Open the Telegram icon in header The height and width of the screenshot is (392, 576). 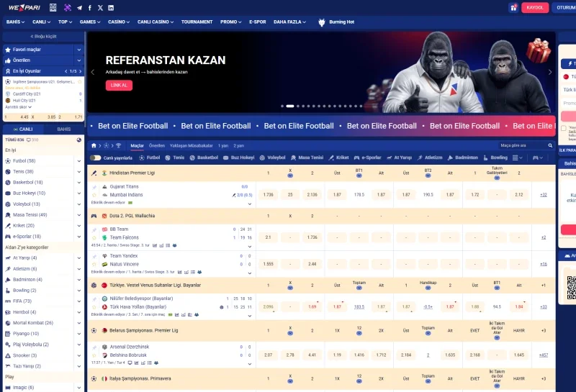click(x=79, y=8)
